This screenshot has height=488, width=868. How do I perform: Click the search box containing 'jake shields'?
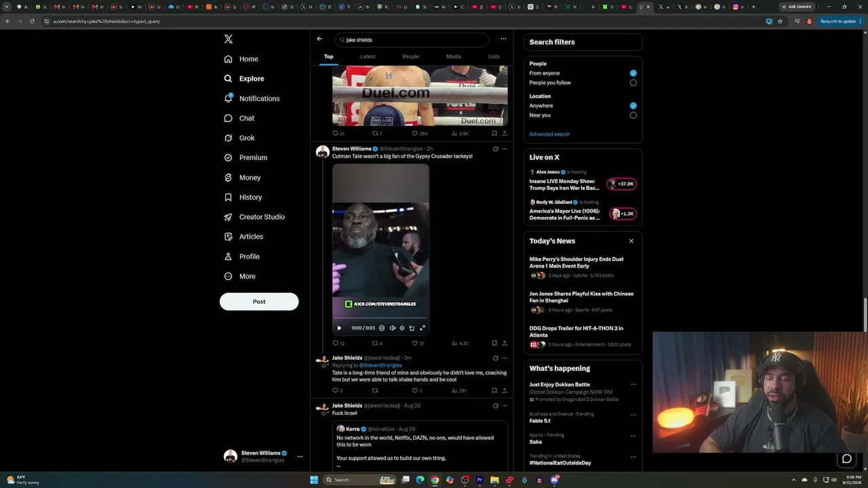click(x=412, y=40)
